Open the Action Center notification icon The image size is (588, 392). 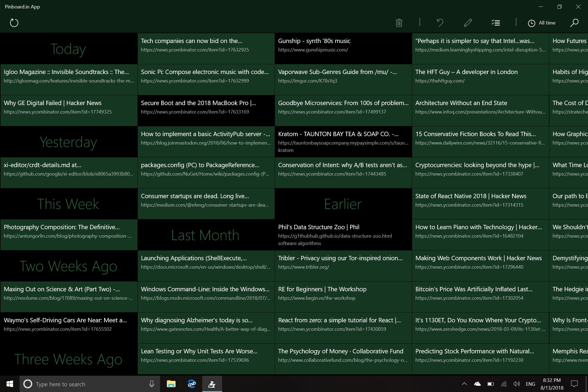[574, 384]
